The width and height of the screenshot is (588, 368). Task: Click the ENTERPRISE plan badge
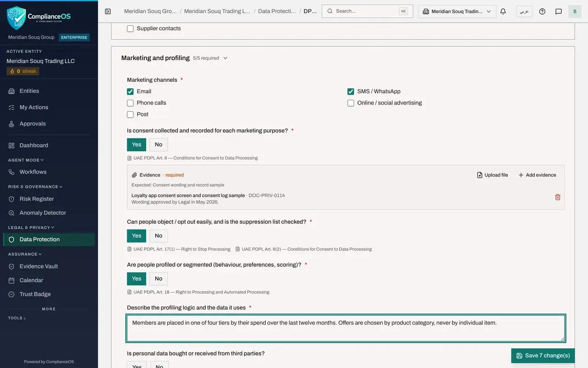point(74,37)
